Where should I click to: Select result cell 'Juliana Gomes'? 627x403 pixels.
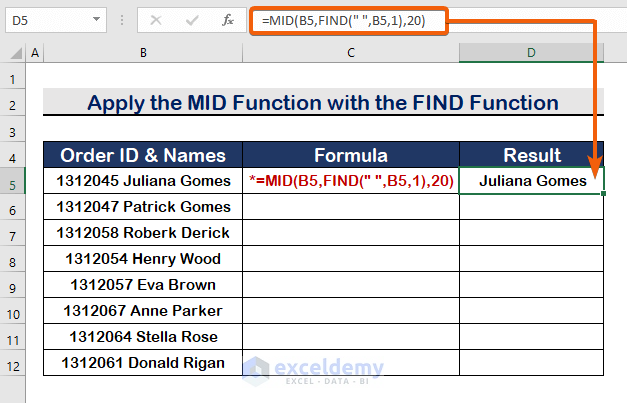click(531, 181)
